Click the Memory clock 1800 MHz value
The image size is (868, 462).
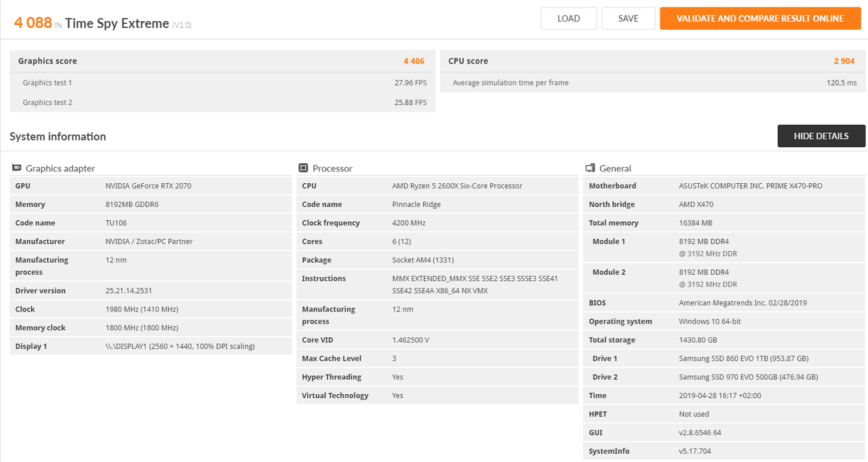[142, 328]
